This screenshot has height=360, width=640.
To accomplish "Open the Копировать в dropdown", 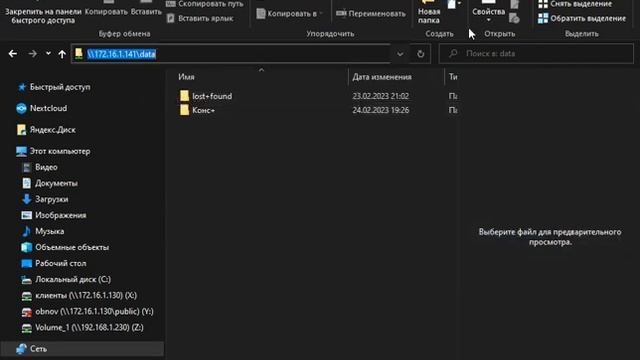I will point(290,13).
